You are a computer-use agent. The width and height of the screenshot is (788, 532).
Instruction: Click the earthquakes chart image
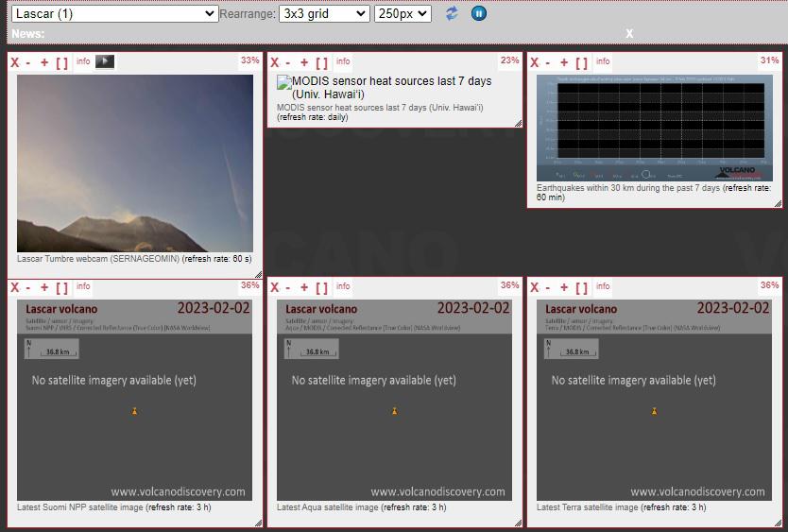pyautogui.click(x=654, y=128)
